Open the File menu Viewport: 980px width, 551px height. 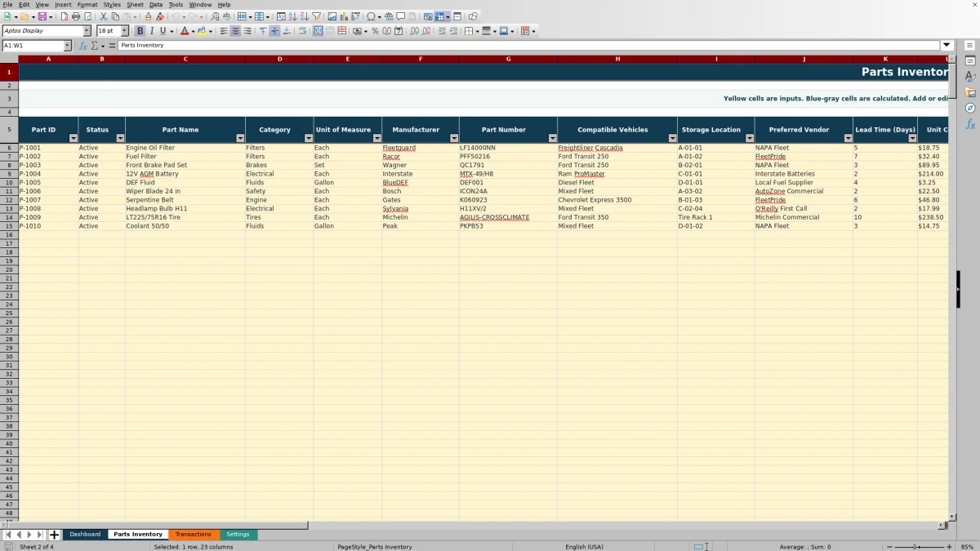coord(7,4)
